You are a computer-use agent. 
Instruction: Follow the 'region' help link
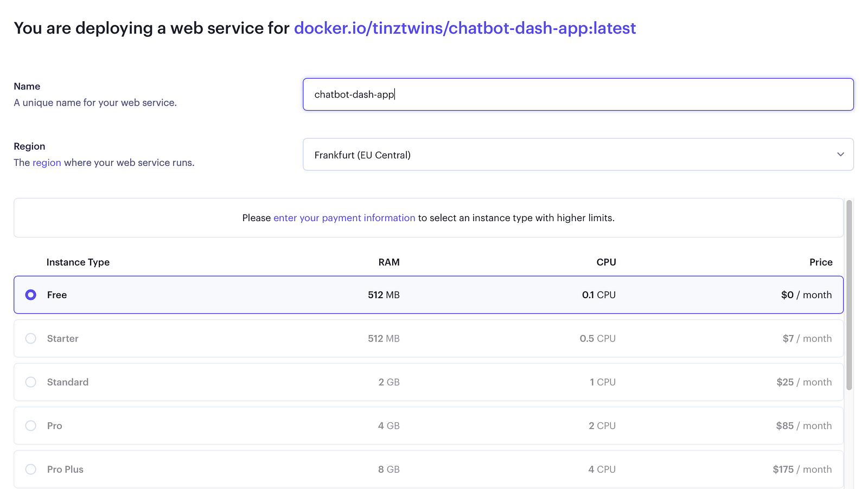point(47,163)
